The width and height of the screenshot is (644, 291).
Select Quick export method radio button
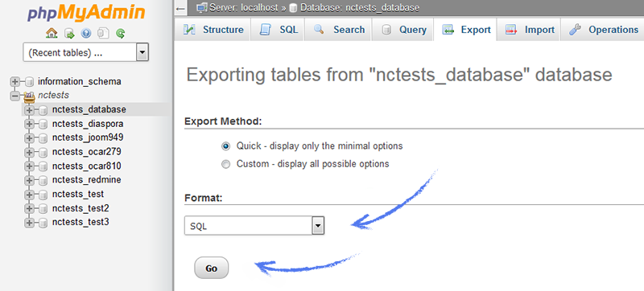(225, 146)
